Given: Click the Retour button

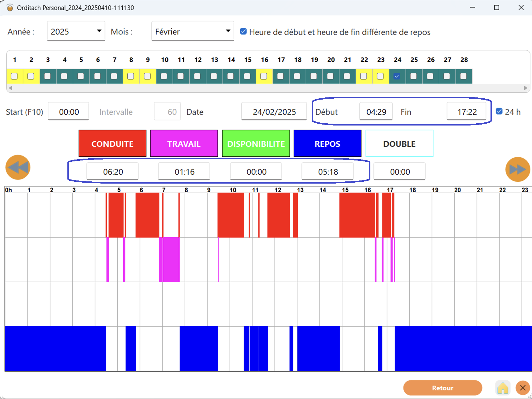Looking at the screenshot, I should [x=442, y=388].
